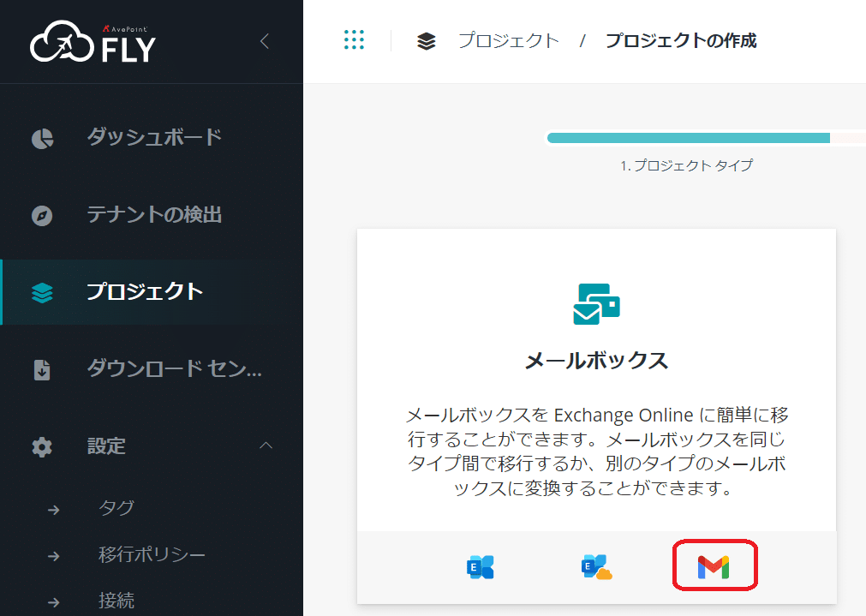Select the メールボックス card title

tap(596, 361)
